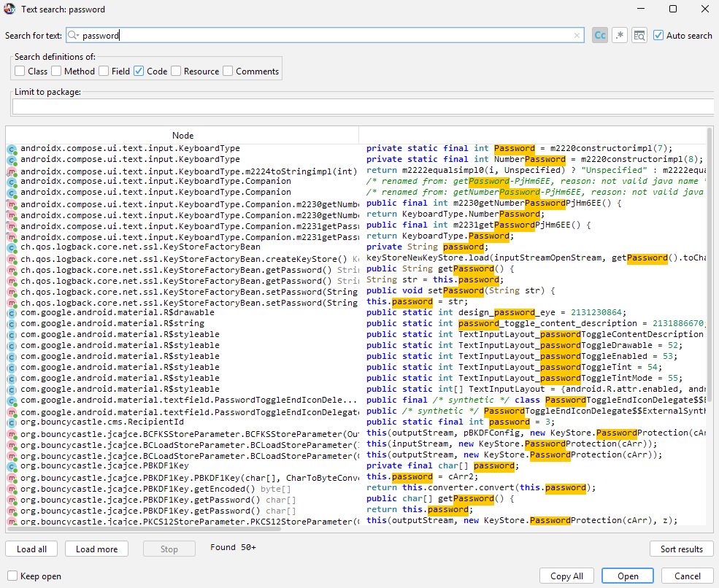Click the method icon beside m2224toStringimpl(int)
719x588 pixels.
(12, 172)
